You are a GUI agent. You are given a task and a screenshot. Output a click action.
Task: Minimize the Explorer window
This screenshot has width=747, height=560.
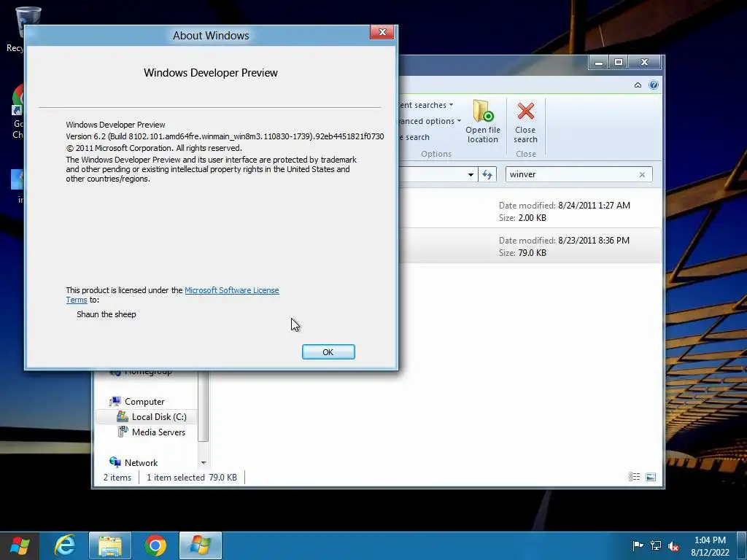[x=599, y=62]
